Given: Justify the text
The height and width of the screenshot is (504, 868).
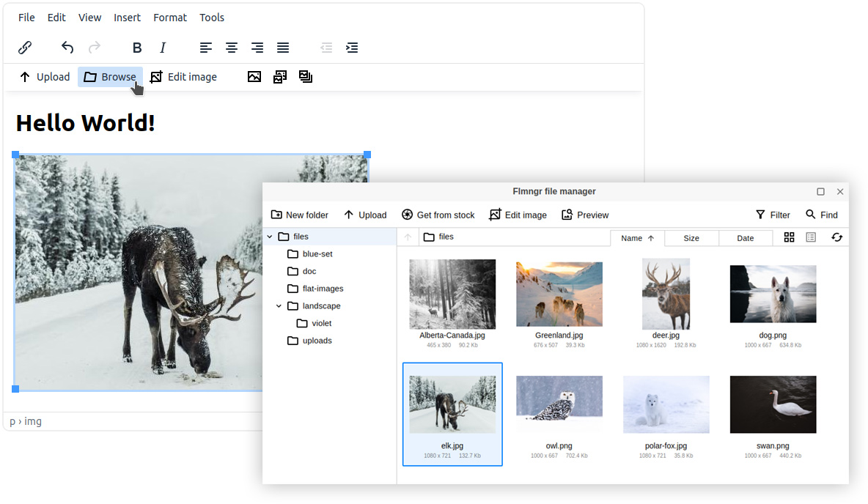Looking at the screenshot, I should (x=283, y=48).
